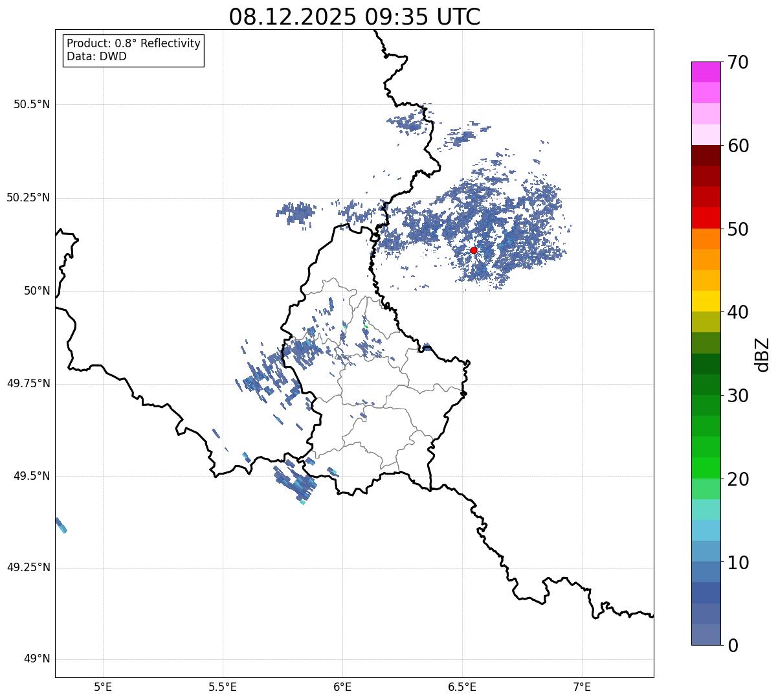This screenshot has height=700, width=778.
Task: Click the colorbar value 40
Action: click(x=738, y=312)
